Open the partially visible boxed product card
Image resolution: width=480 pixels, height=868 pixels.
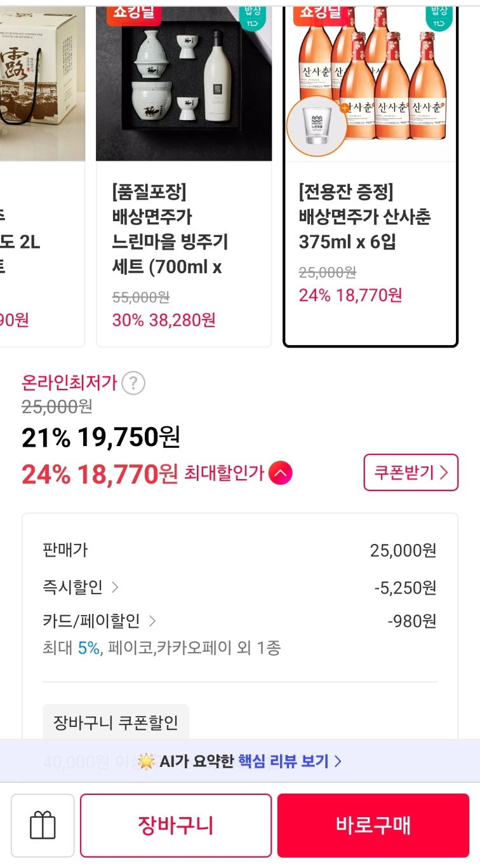(x=42, y=177)
